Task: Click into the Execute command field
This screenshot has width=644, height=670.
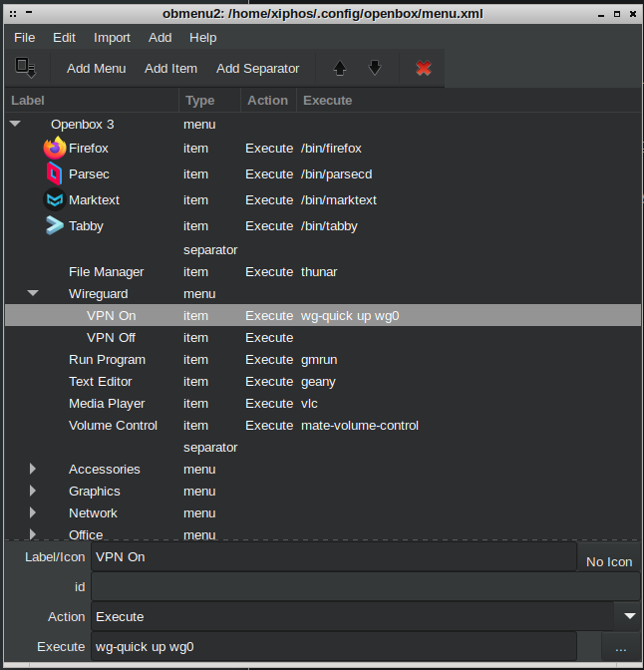Action: [334, 646]
